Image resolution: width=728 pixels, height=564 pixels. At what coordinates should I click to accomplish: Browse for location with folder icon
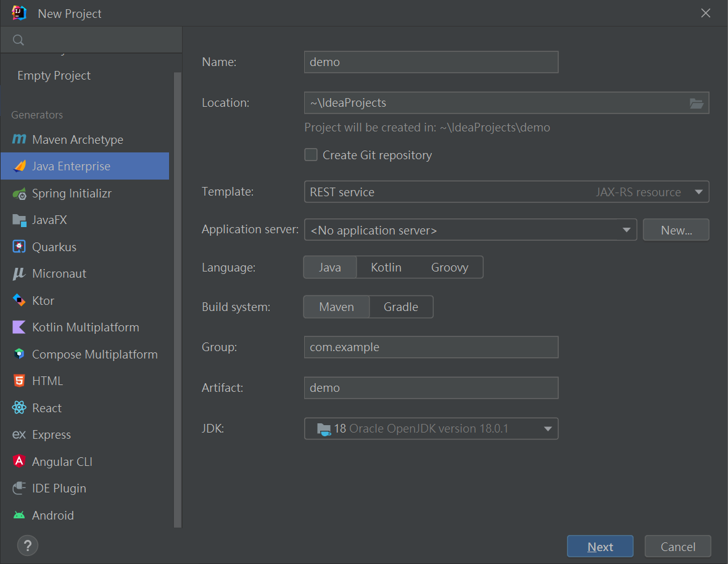697,103
